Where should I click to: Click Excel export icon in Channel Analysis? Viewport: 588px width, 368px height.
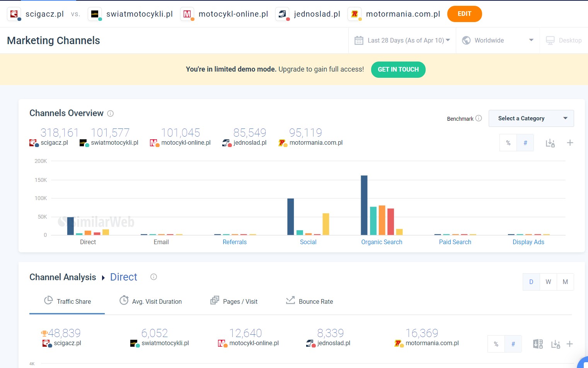tap(538, 344)
